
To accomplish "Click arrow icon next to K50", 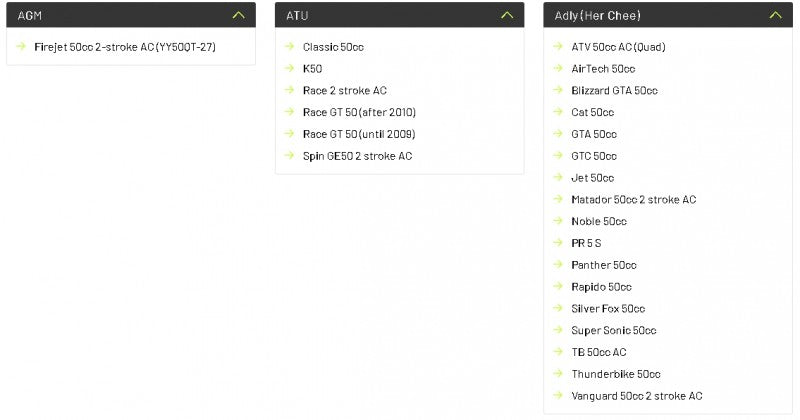I will [290, 68].
